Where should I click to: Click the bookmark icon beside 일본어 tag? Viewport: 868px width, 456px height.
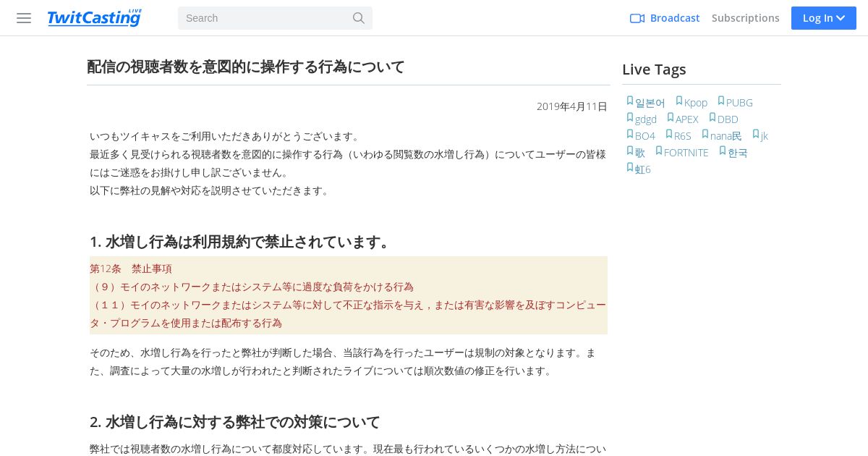630,101
